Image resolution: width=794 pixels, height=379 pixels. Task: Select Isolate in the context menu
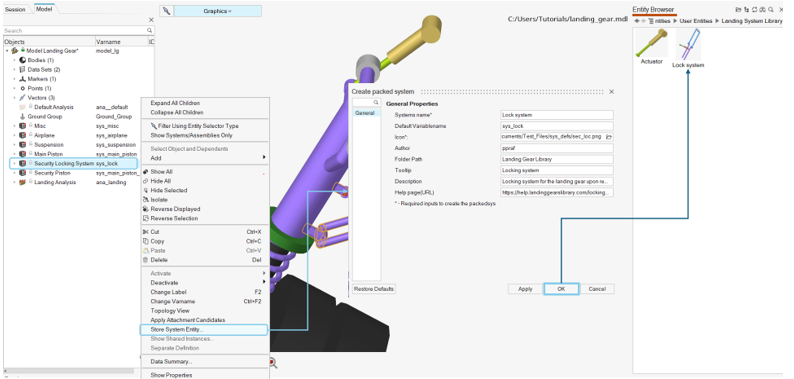159,200
